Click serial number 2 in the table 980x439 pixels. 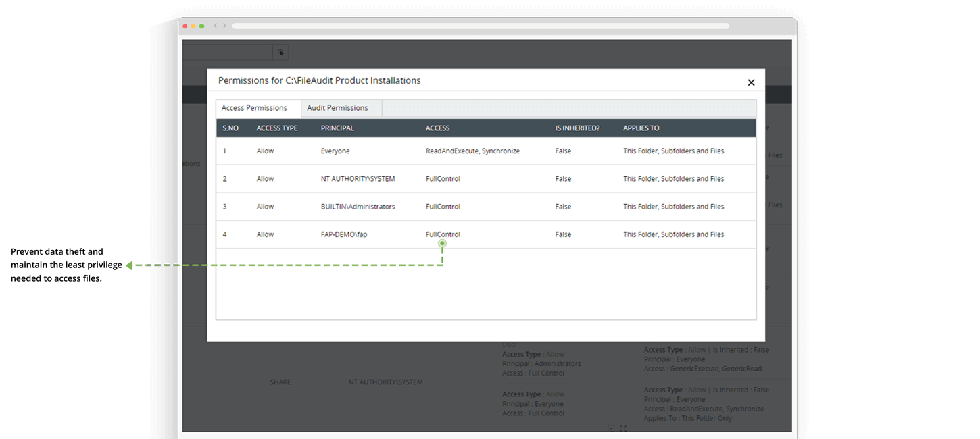pyautogui.click(x=225, y=179)
